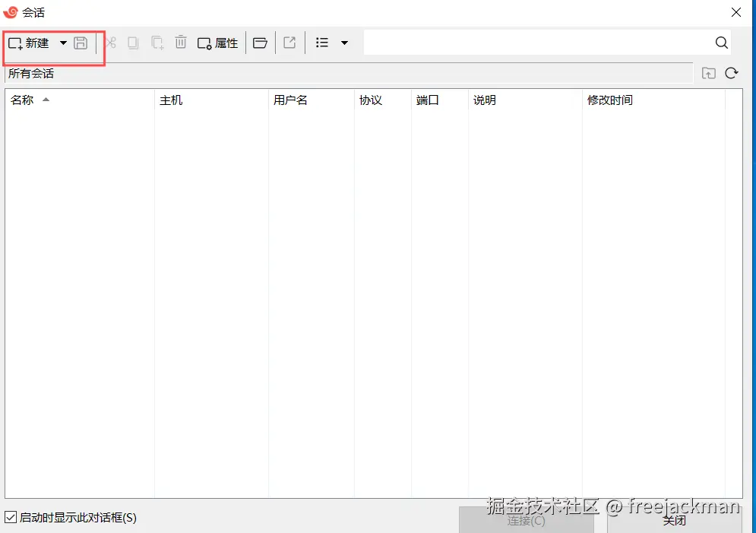Open session properties via 属性 icon
756x533 pixels.
[217, 43]
